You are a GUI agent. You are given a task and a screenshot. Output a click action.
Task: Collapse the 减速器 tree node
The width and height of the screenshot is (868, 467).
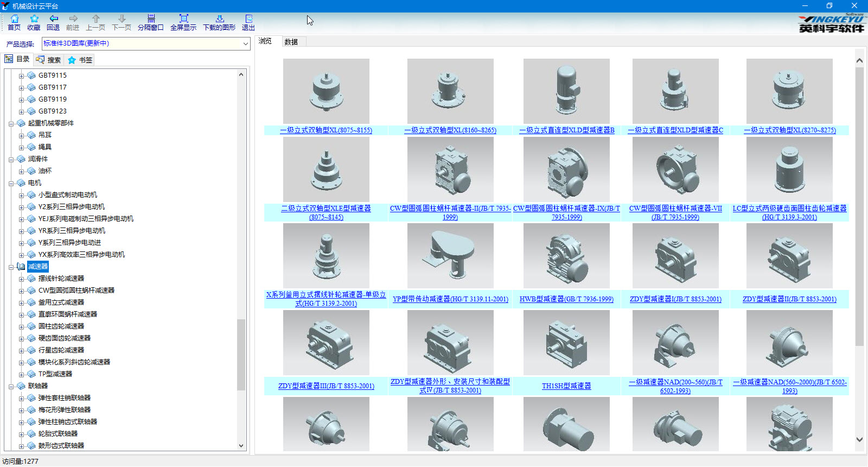[11, 267]
